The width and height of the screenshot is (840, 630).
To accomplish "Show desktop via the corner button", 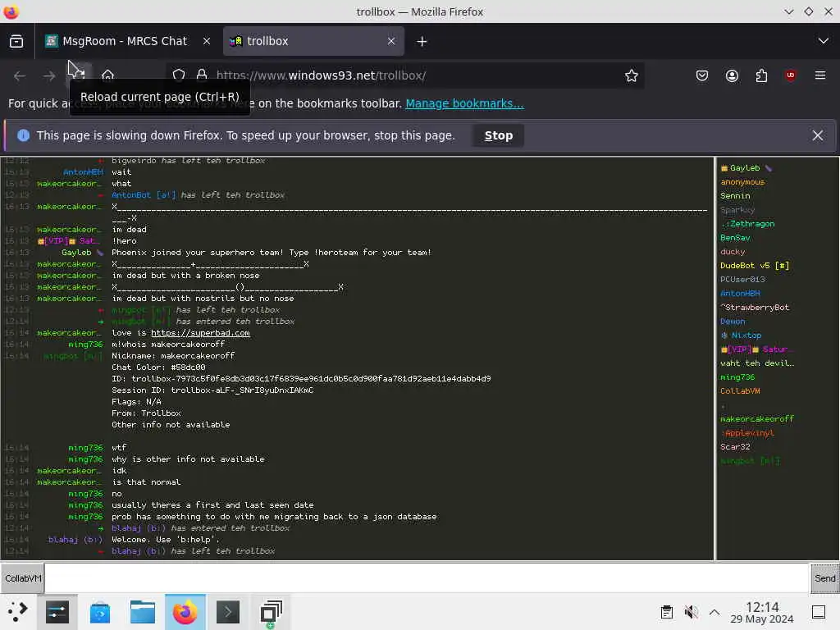I will coord(819,612).
